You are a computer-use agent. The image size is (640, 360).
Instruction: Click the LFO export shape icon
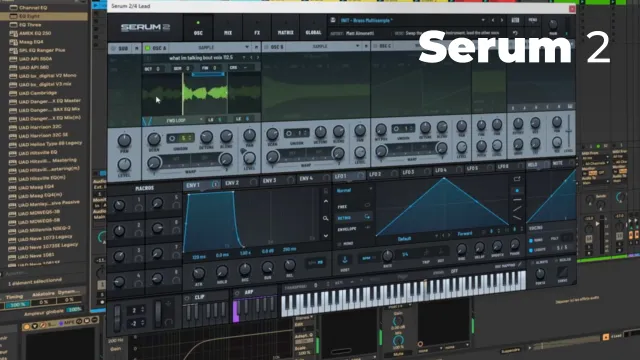pyautogui.click(x=517, y=179)
